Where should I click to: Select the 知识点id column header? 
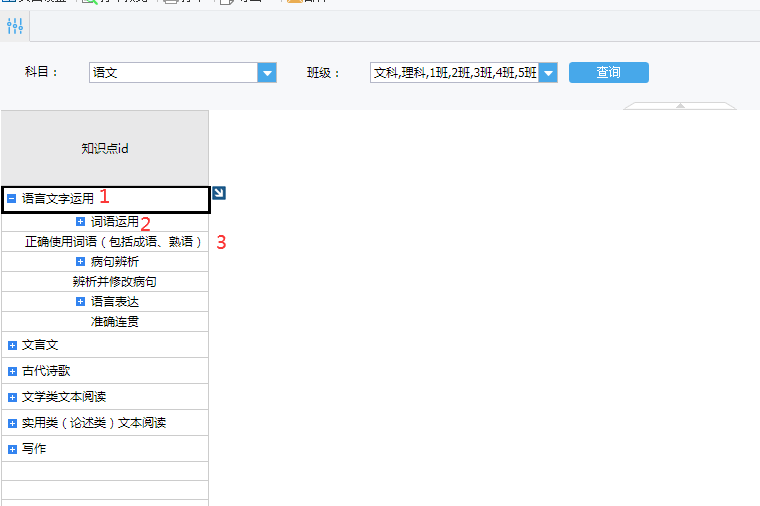pyautogui.click(x=105, y=148)
